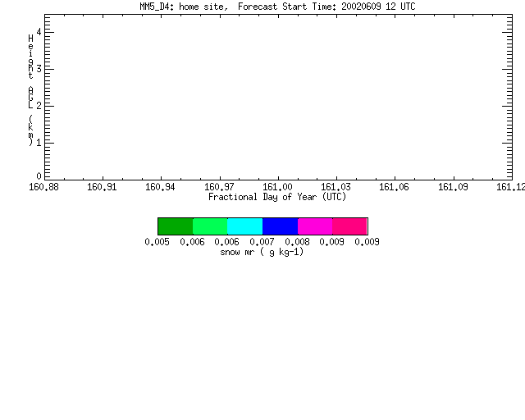525x420 pixels.
Task: Click 'Forecast Start Time: 20020609 12 UTC' text
Action: click(x=326, y=7)
